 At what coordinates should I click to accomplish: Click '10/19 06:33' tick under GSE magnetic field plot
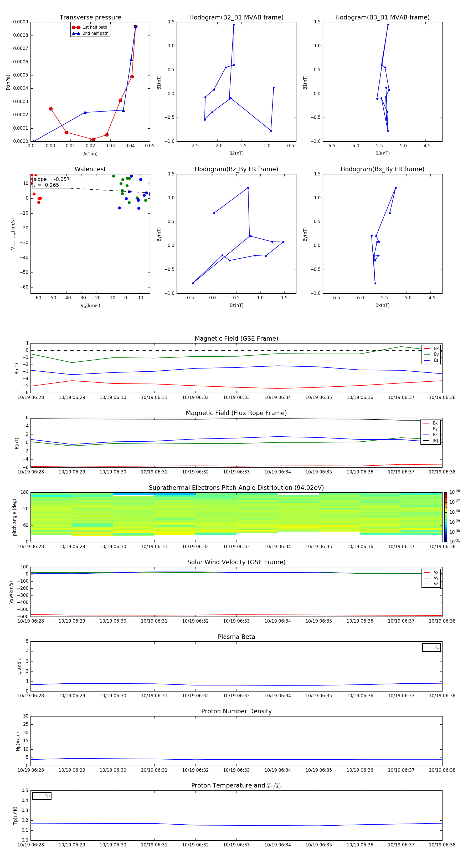pyautogui.click(x=236, y=398)
